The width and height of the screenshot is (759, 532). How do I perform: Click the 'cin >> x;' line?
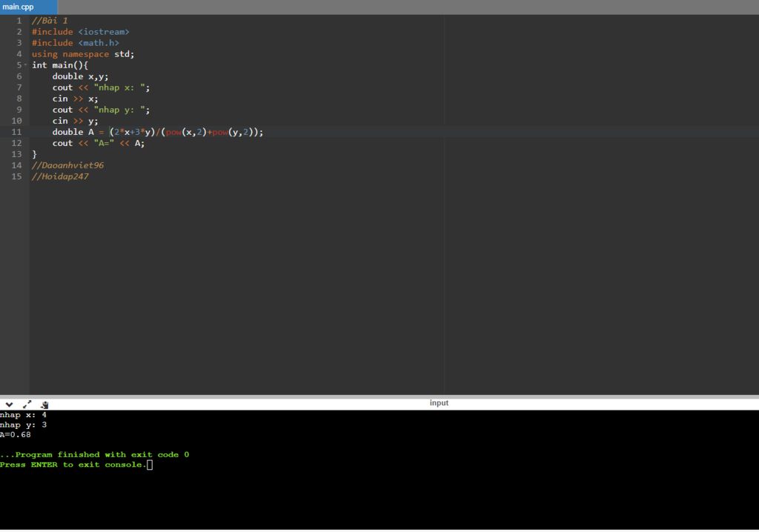coord(75,99)
